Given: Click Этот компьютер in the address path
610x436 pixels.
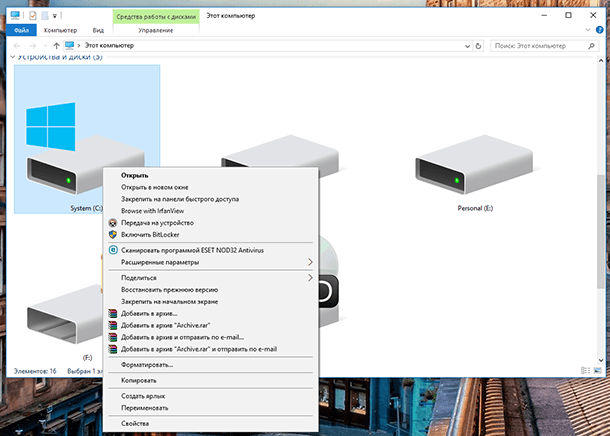Looking at the screenshot, I should pos(109,46).
